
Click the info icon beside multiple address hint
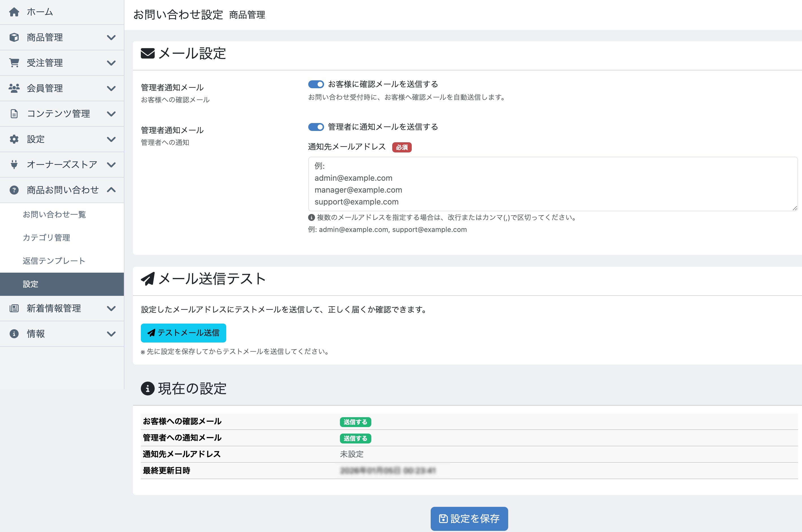(311, 217)
